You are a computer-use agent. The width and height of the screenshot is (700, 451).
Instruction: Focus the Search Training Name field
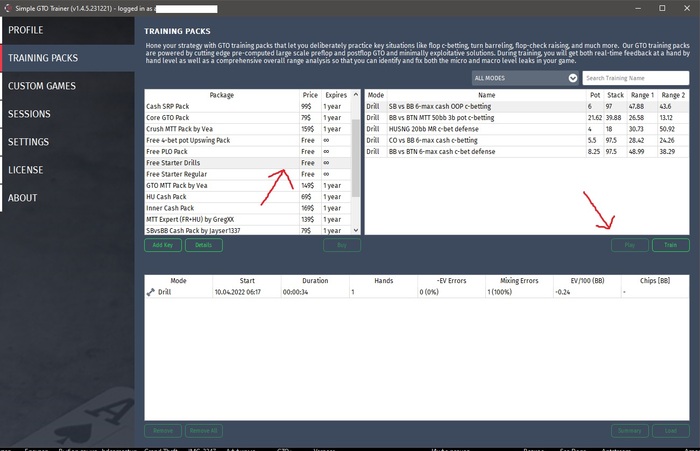[x=635, y=78]
